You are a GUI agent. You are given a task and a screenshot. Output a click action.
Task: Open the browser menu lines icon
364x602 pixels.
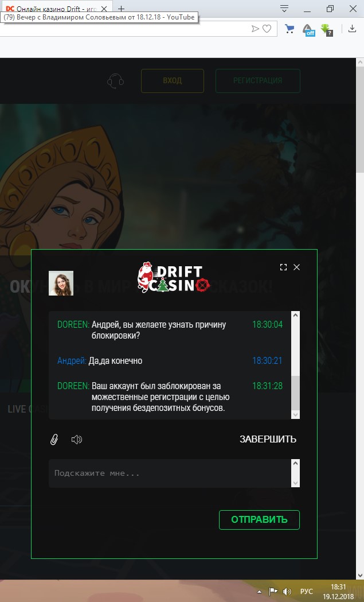[x=284, y=9]
